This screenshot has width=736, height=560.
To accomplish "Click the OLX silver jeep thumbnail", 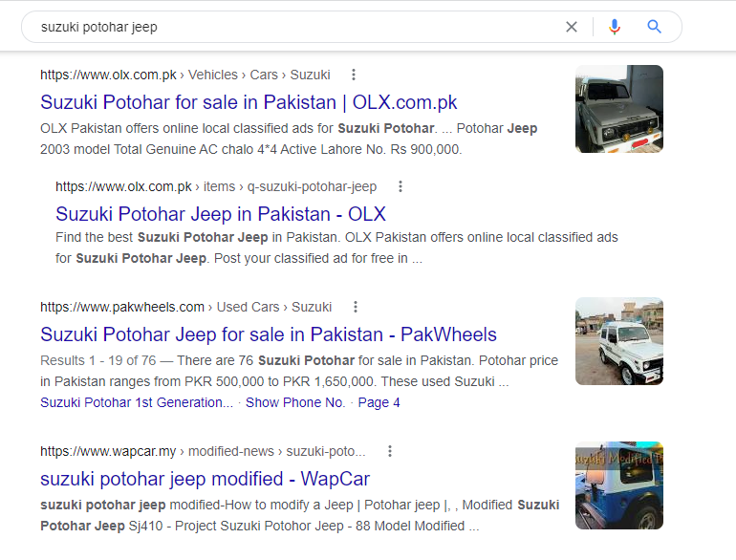I will [618, 109].
